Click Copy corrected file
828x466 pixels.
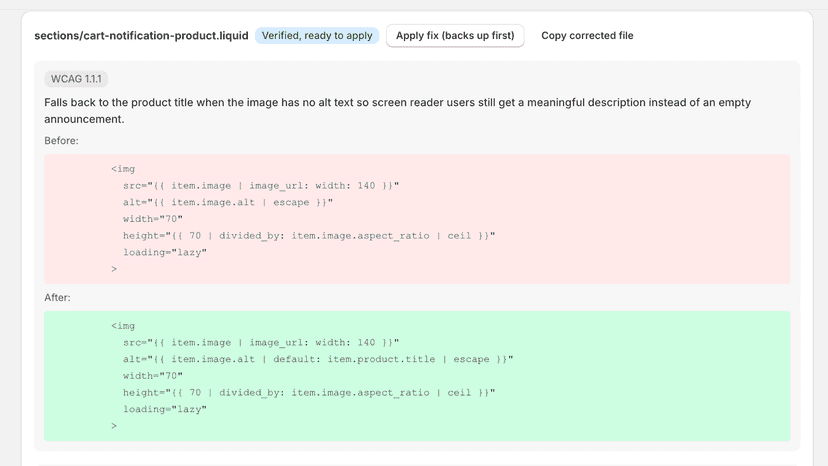tap(587, 35)
